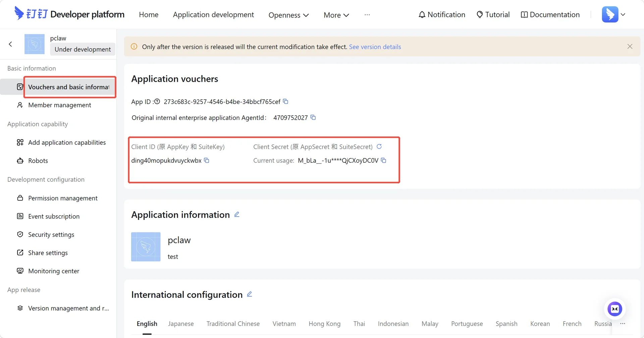Select the French language tab
This screenshot has width=644, height=338.
[x=572, y=324]
